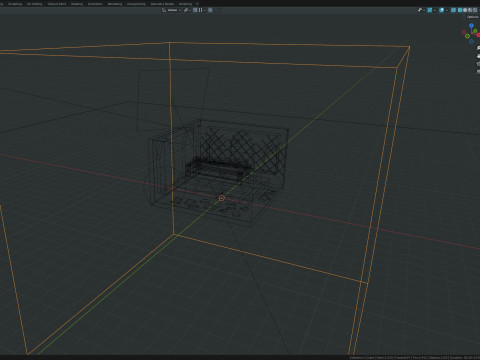480x360 pixels.
Task: Toggle viewport gizmos display
Action: [x=430, y=10]
